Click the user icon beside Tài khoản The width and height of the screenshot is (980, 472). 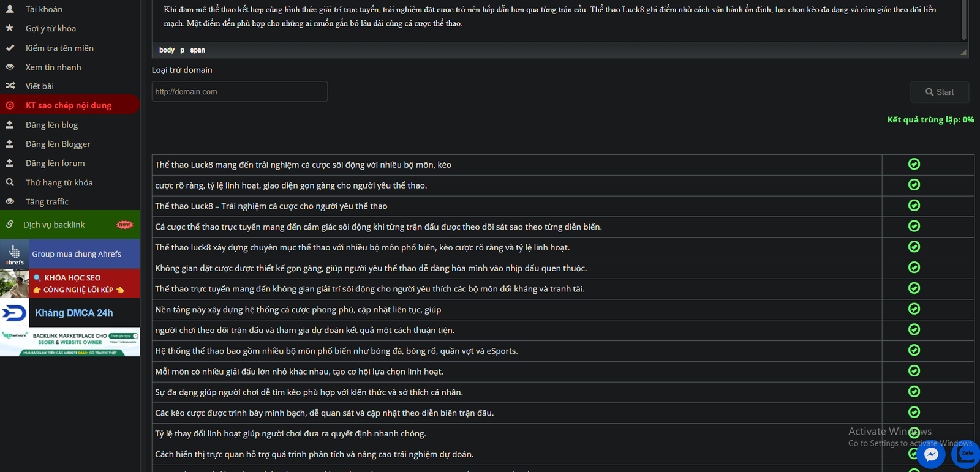10,9
